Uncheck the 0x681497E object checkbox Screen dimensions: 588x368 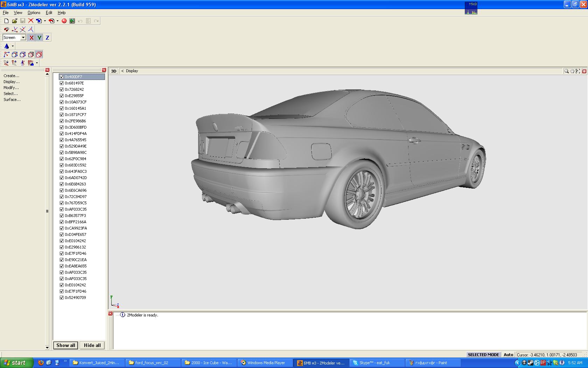coord(62,83)
